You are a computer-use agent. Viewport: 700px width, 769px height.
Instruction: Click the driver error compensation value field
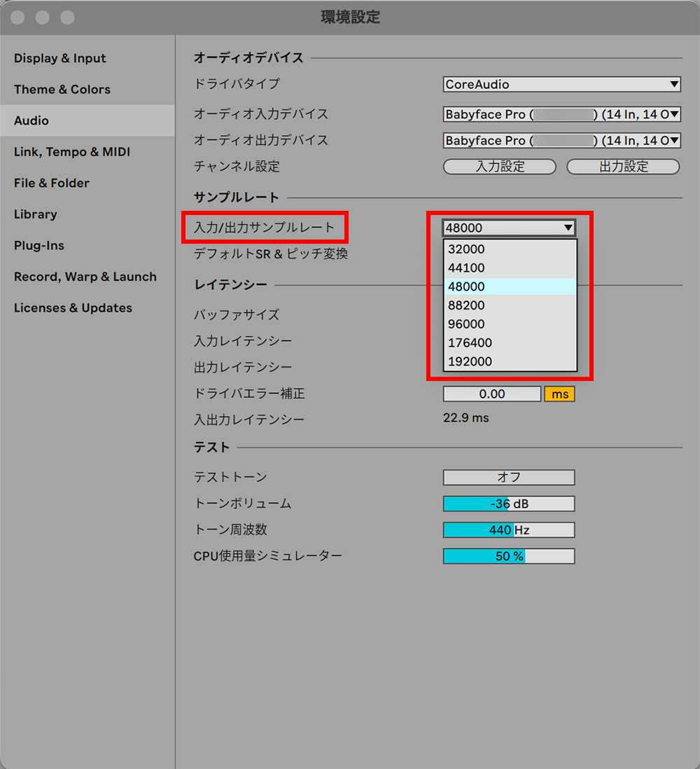pos(491,394)
